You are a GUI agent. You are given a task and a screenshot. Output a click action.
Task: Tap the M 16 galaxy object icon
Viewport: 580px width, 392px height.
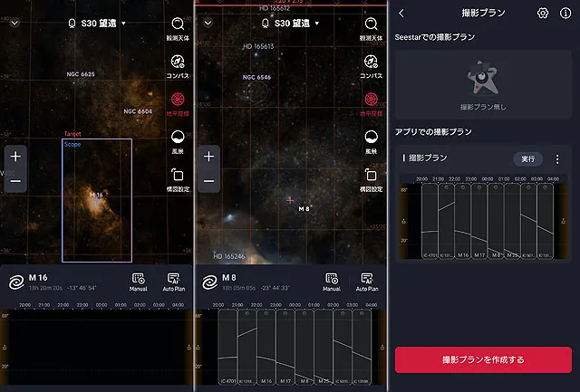click(x=16, y=282)
